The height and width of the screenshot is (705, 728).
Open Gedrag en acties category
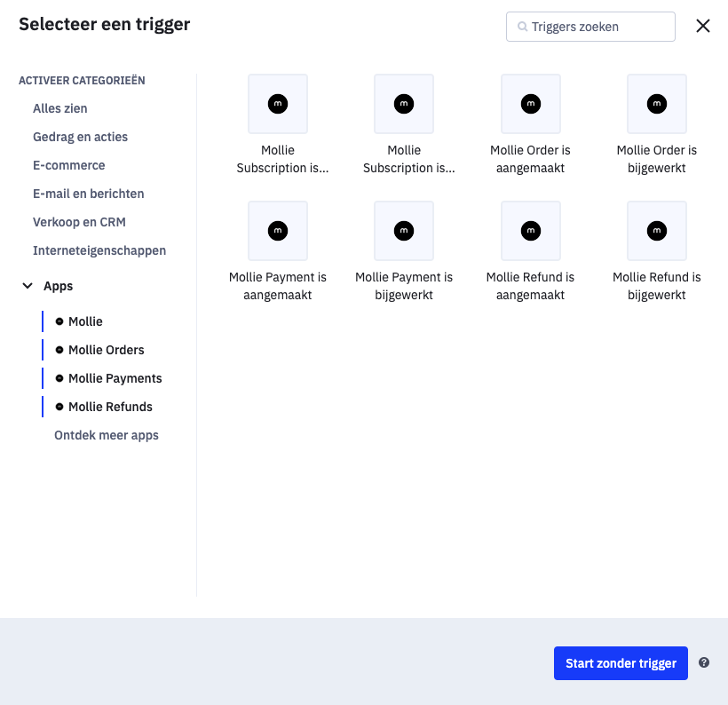click(80, 137)
